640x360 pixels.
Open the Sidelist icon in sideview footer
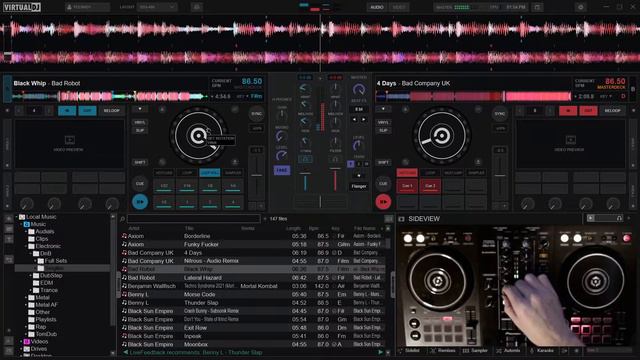pyautogui.click(x=400, y=351)
